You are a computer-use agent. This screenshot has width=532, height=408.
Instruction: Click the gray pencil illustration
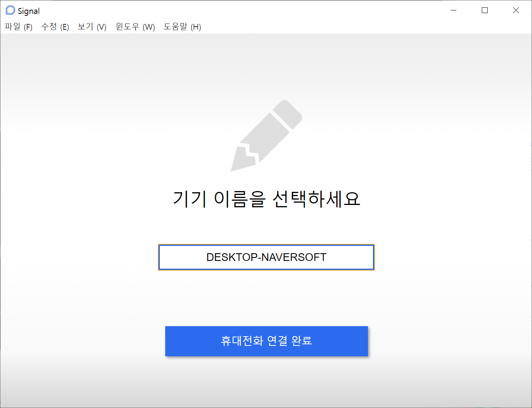[266, 136]
